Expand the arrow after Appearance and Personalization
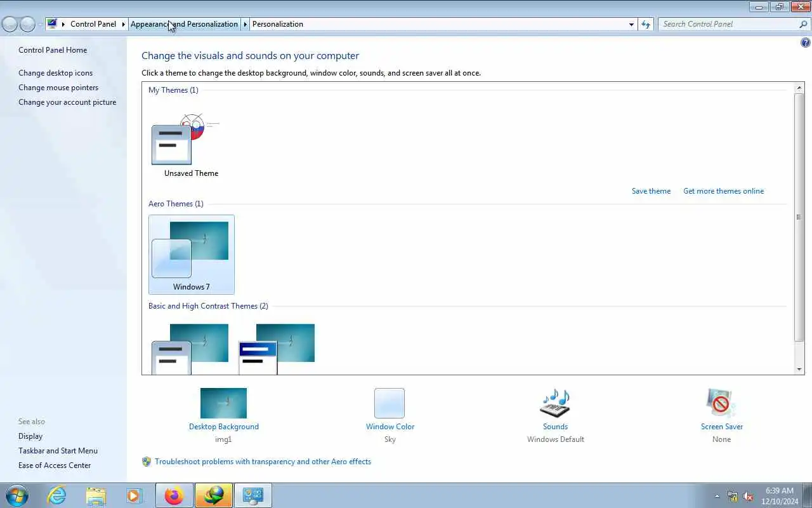The height and width of the screenshot is (508, 812). (245, 24)
